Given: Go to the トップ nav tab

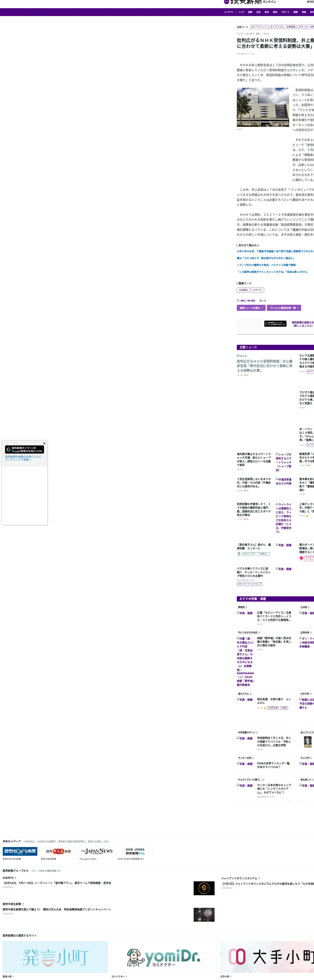Looking at the screenshot, I should (x=241, y=12).
